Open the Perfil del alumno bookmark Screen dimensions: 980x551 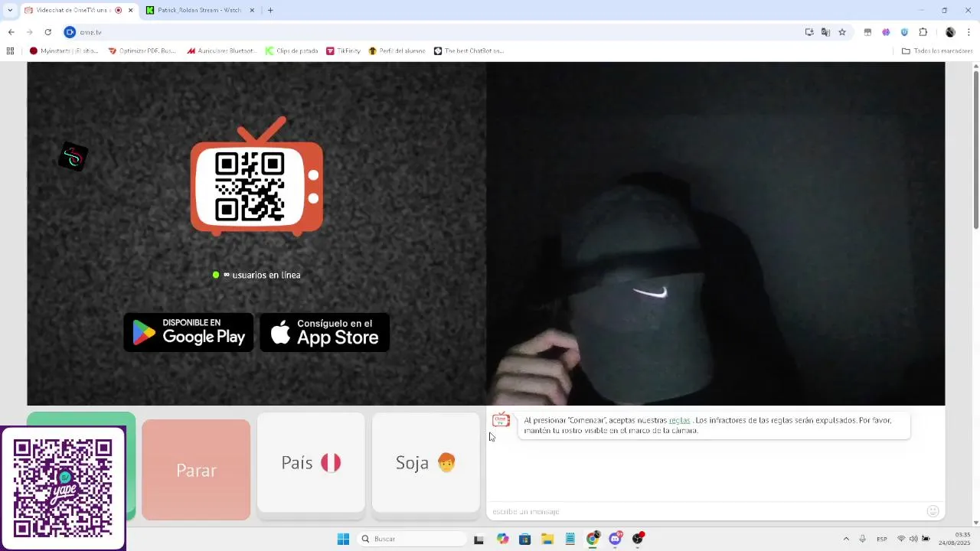(x=397, y=51)
